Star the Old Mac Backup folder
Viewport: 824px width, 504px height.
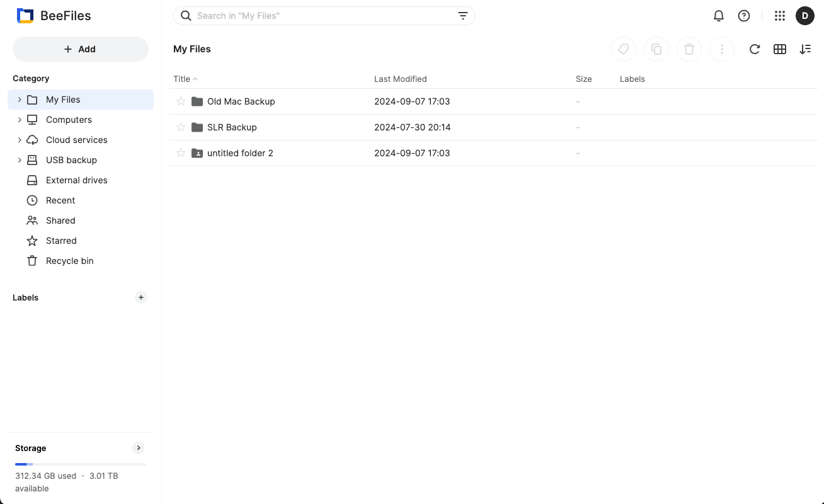(181, 101)
